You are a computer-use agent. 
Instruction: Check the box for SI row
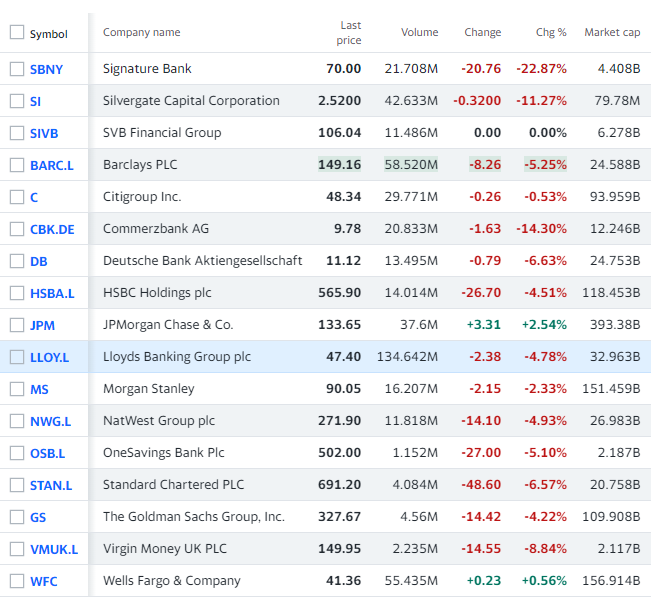pyautogui.click(x=17, y=101)
